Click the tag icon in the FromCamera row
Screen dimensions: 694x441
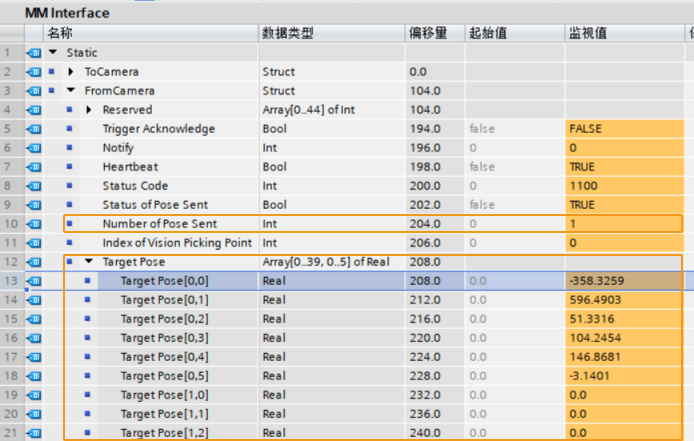[34, 91]
